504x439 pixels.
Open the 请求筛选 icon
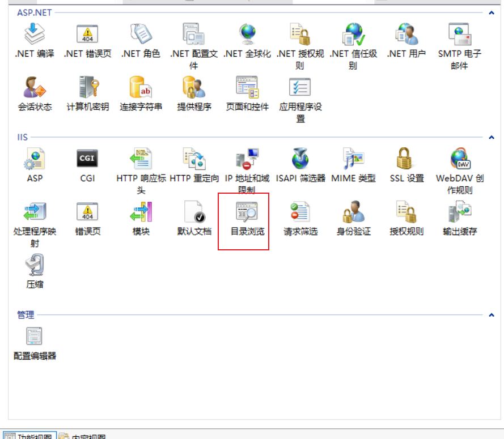[x=300, y=212]
